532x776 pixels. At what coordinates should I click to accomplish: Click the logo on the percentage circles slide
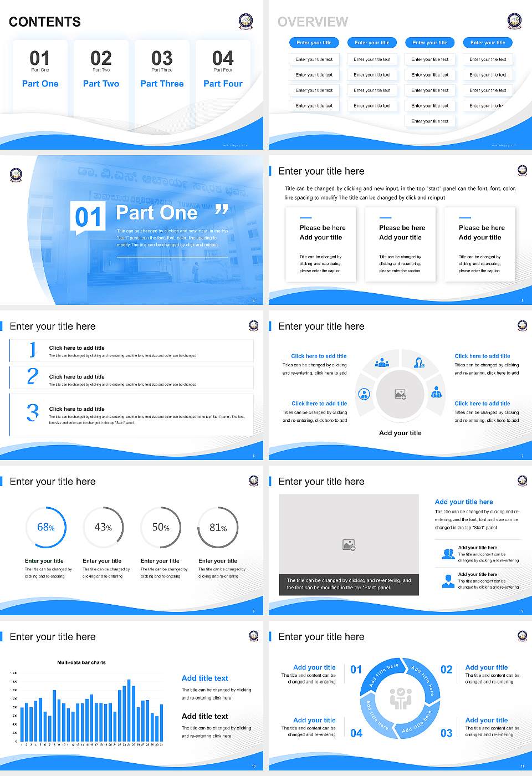pyautogui.click(x=253, y=481)
